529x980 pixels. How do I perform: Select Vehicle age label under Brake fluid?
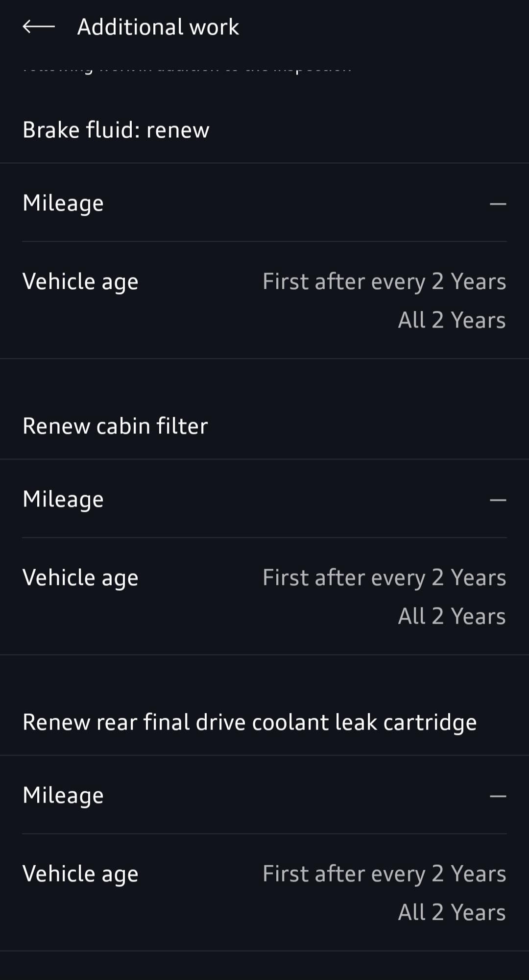coord(80,282)
